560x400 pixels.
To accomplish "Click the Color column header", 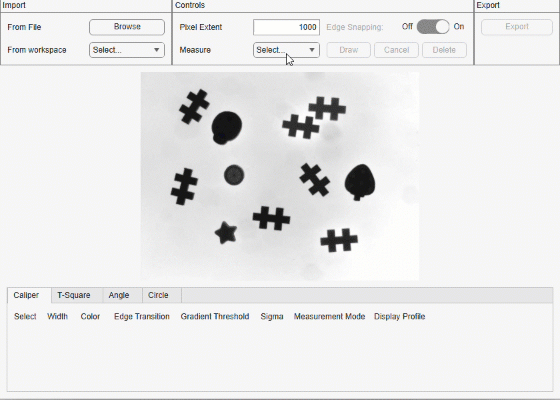I will pyautogui.click(x=90, y=316).
